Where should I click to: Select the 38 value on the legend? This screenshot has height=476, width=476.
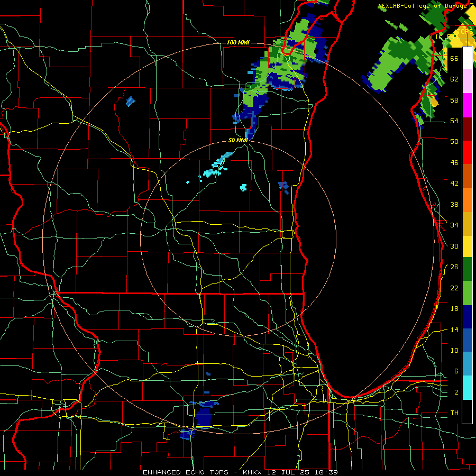click(454, 205)
